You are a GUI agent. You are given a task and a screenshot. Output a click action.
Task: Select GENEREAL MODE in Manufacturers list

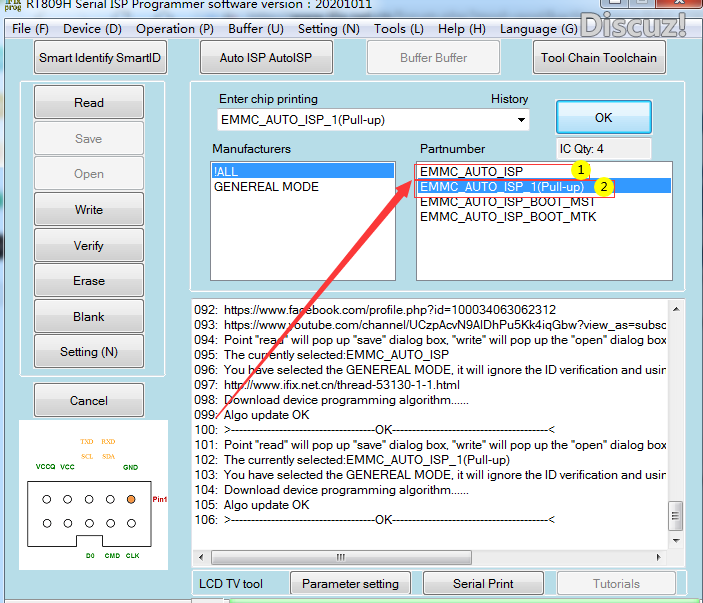click(x=266, y=187)
